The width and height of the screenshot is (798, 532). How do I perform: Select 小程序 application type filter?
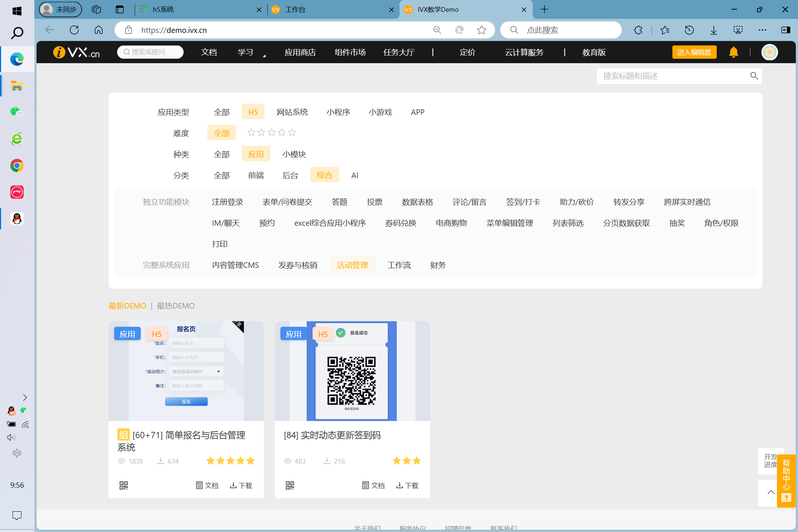338,112
